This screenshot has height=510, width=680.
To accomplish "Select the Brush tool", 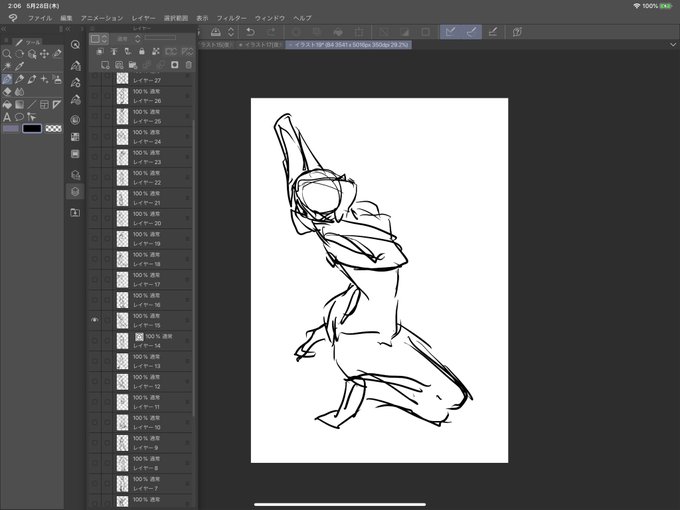I will point(32,79).
